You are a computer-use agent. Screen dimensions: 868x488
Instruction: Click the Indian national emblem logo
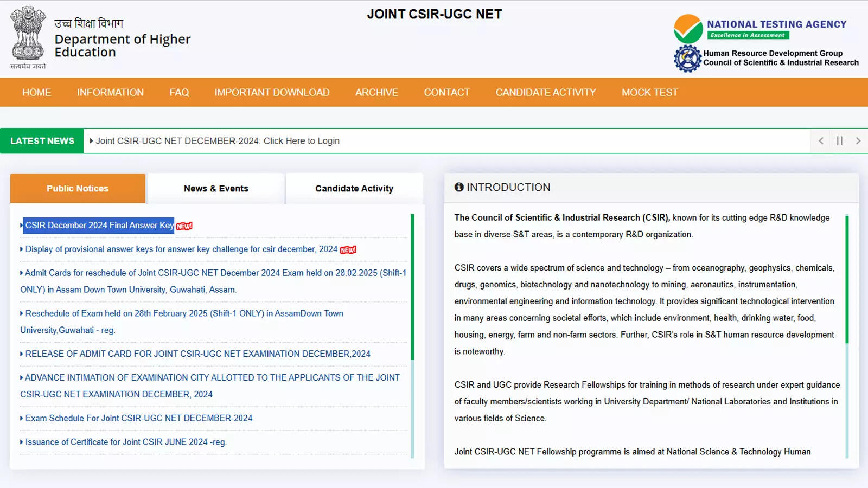(x=28, y=34)
